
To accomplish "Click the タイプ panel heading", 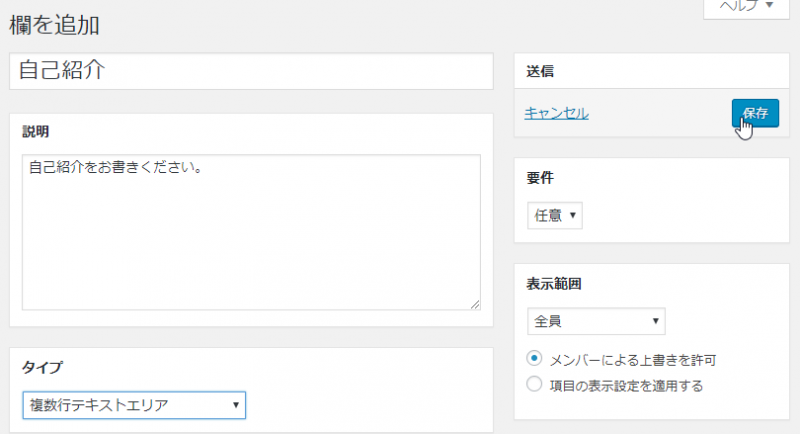I will click(x=43, y=367).
